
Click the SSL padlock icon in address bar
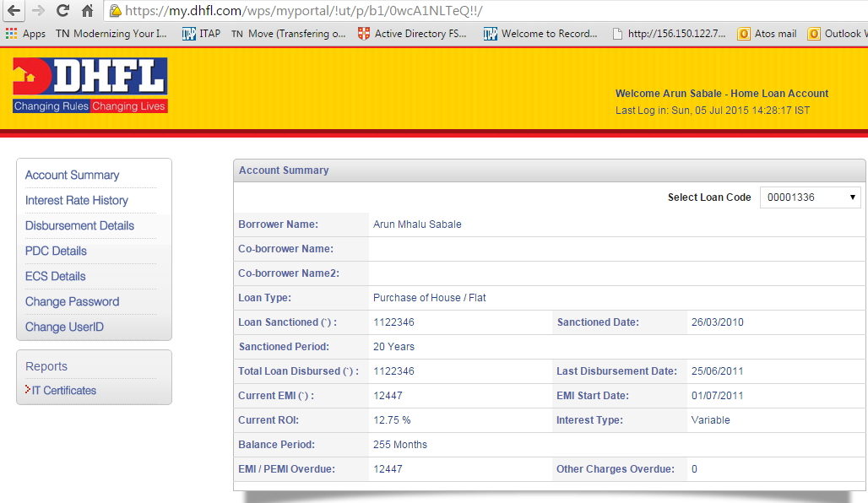coord(115,11)
